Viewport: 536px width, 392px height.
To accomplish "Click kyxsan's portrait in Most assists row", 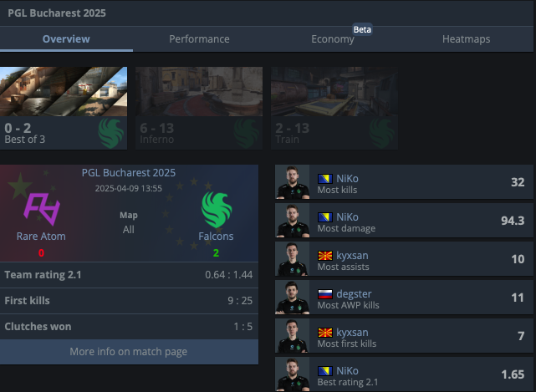I will pyautogui.click(x=293, y=259).
